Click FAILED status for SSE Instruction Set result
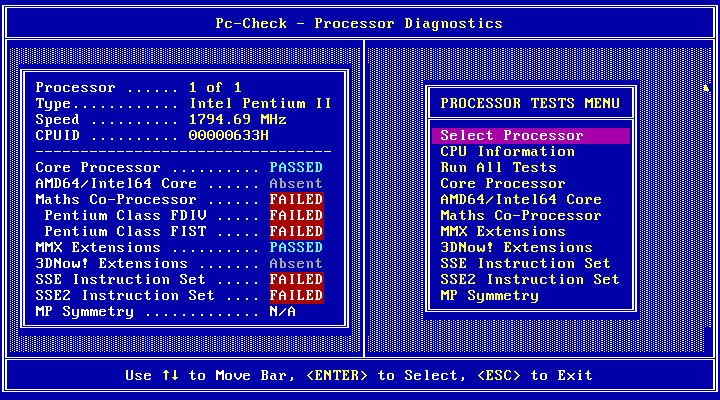 297,280
